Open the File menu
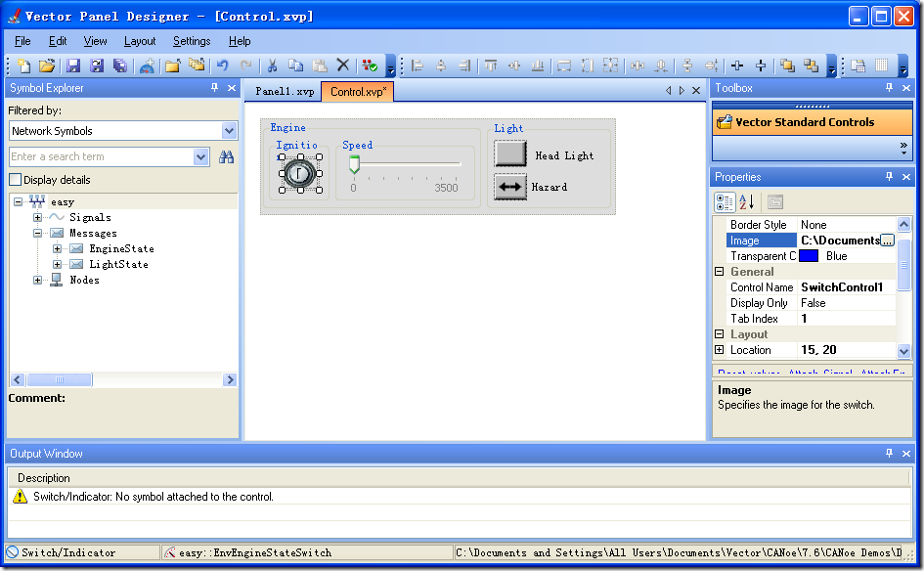924x571 pixels. pos(22,41)
